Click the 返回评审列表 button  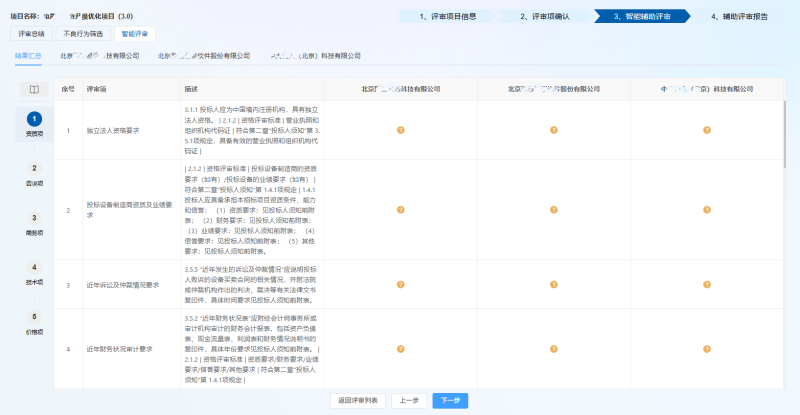pyautogui.click(x=358, y=401)
